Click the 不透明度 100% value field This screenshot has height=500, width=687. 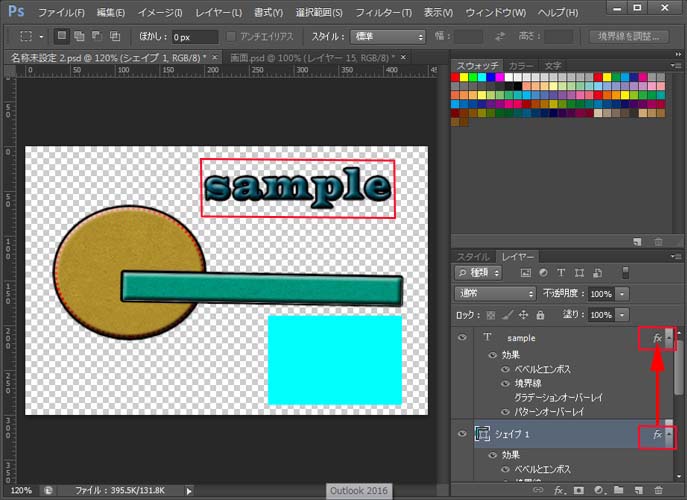[x=601, y=294]
